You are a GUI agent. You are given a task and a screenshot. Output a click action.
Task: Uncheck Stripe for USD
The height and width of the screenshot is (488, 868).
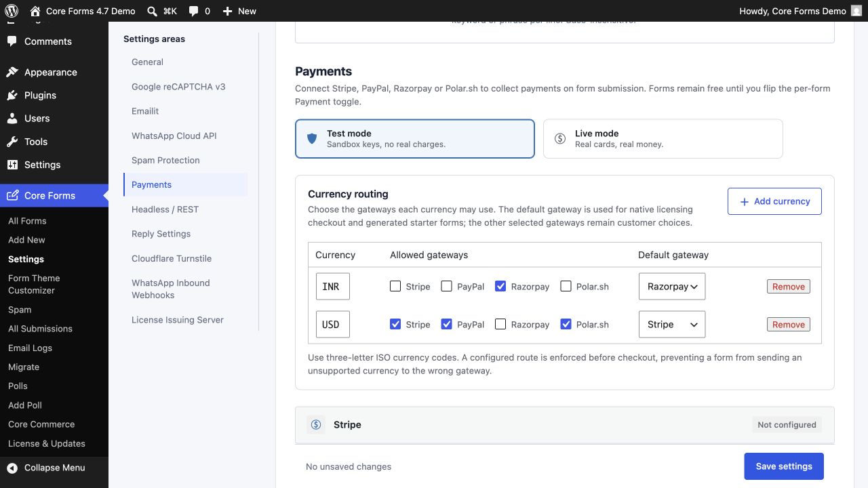pyautogui.click(x=395, y=324)
